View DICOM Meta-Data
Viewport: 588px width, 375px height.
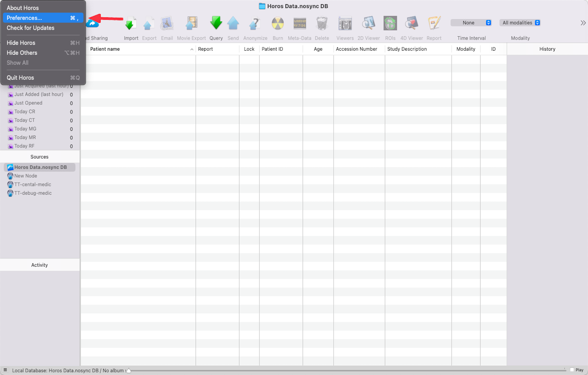point(300,23)
